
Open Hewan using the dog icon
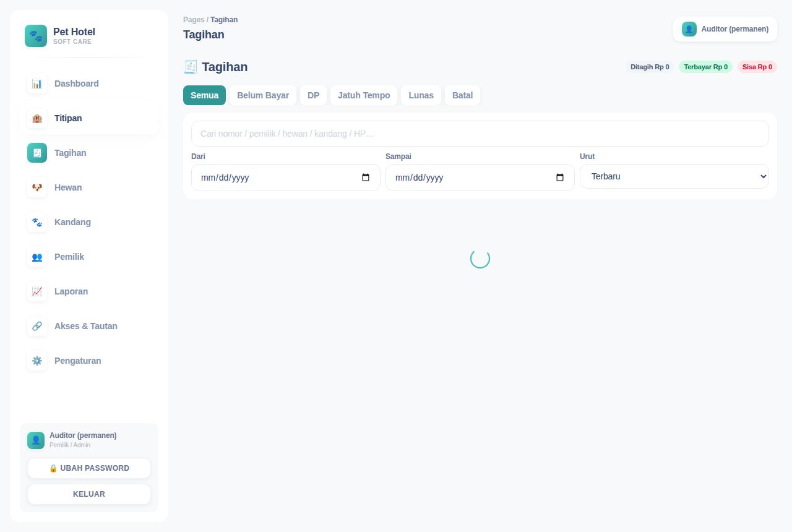click(37, 187)
